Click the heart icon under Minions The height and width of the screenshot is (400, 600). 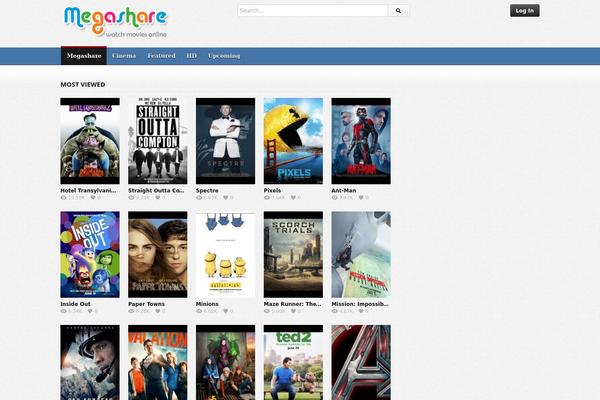[226, 311]
